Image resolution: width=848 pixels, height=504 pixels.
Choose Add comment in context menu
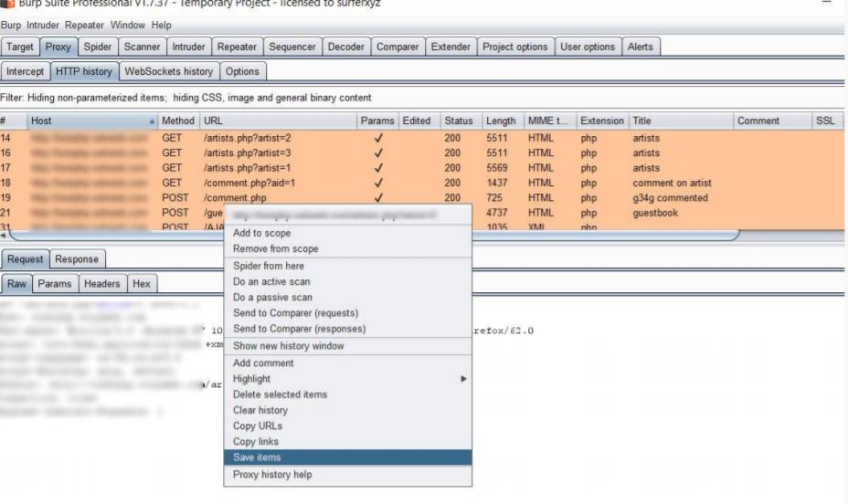tap(348, 363)
